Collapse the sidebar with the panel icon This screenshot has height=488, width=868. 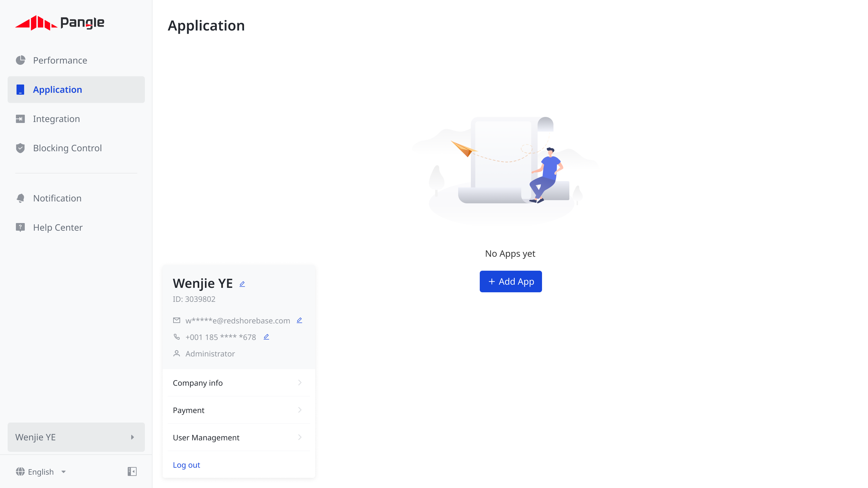coord(132,471)
